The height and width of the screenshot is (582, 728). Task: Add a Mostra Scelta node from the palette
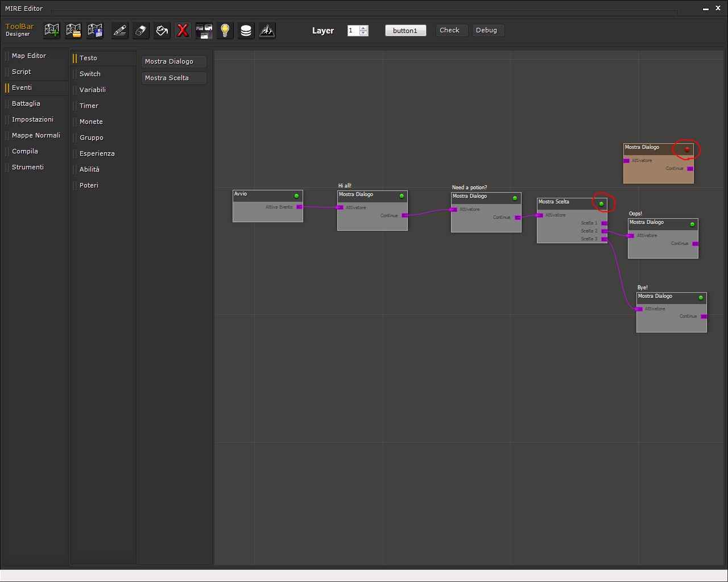pos(174,78)
